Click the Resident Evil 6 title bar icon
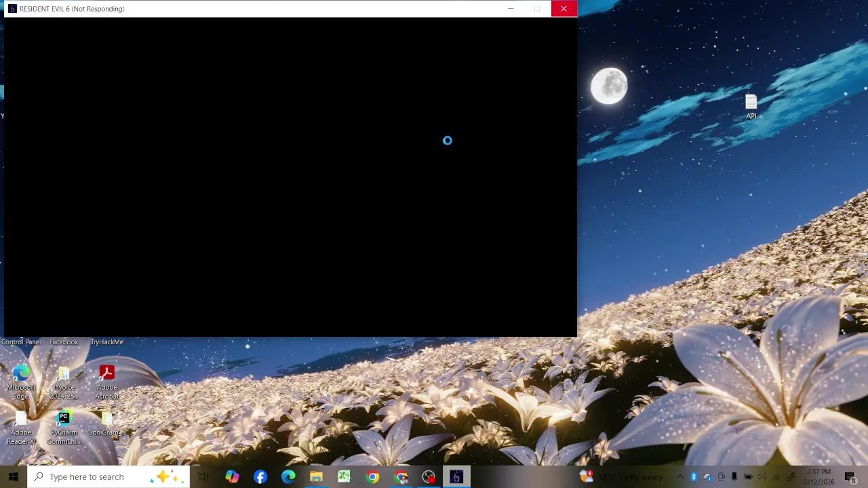Image resolution: width=868 pixels, height=488 pixels. tap(12, 9)
